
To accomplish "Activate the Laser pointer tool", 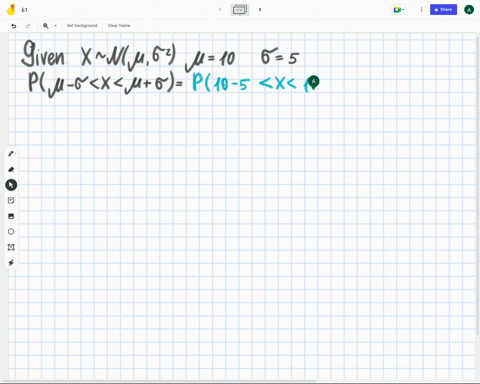I will tap(11, 263).
